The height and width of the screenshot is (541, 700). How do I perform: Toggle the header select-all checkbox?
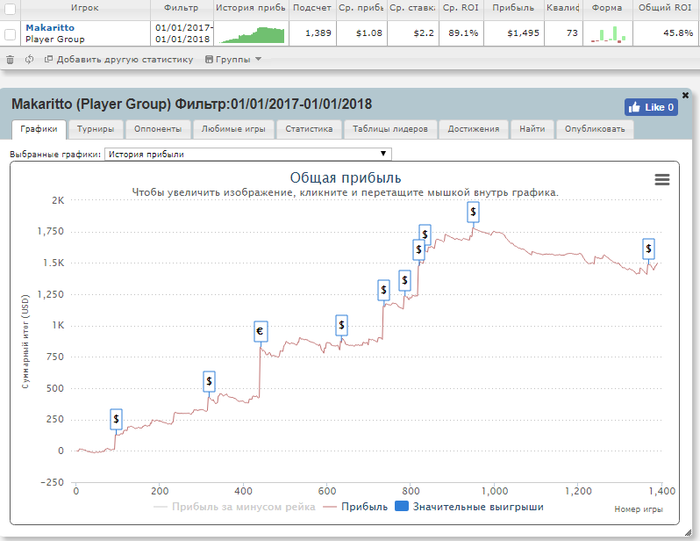[10, 8]
